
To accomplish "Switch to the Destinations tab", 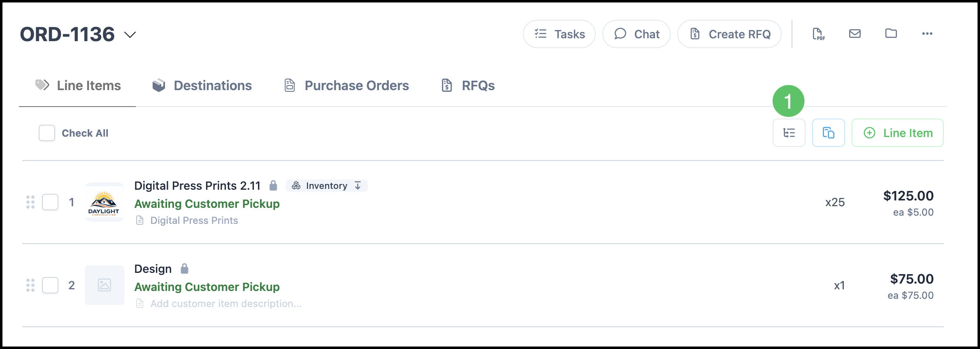I will pyautogui.click(x=202, y=86).
